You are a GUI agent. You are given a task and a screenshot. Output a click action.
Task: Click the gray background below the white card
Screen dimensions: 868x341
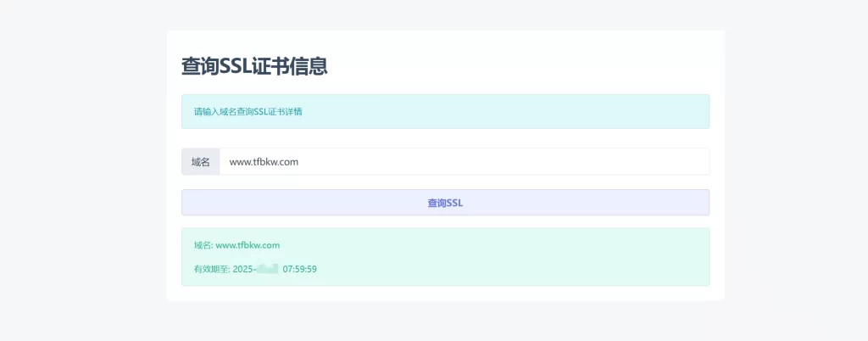445,322
